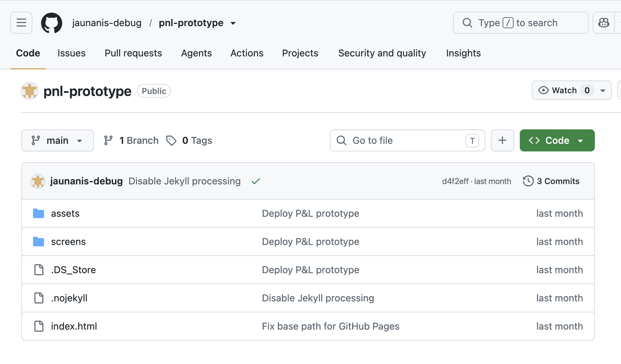Open Copilot chat icon in header

point(604,23)
